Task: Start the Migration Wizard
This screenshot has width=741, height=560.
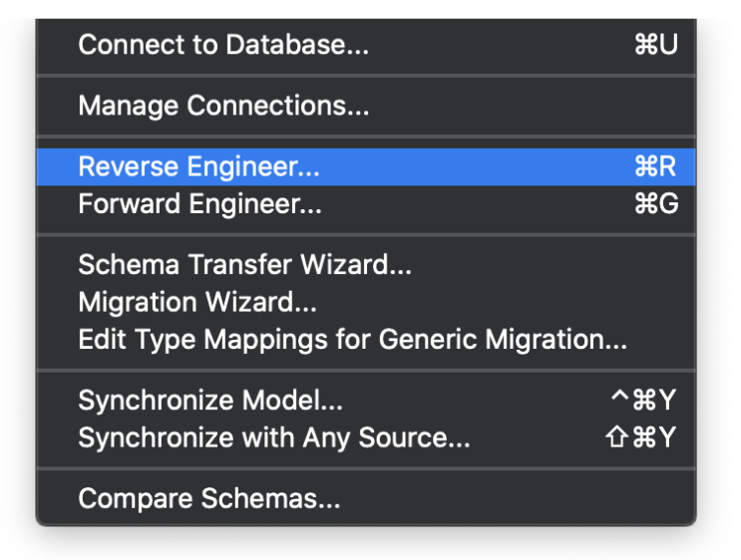Action: coord(197,301)
